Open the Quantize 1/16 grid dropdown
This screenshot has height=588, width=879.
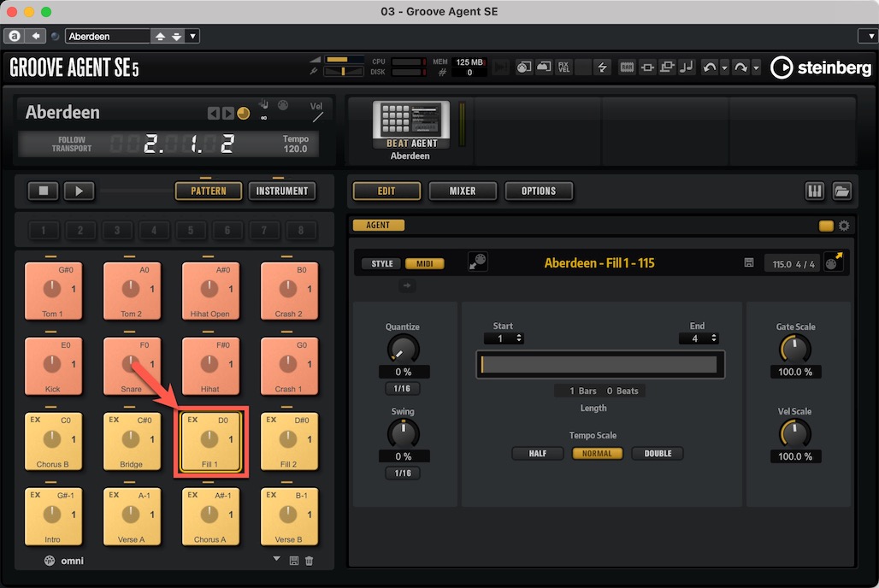403,389
